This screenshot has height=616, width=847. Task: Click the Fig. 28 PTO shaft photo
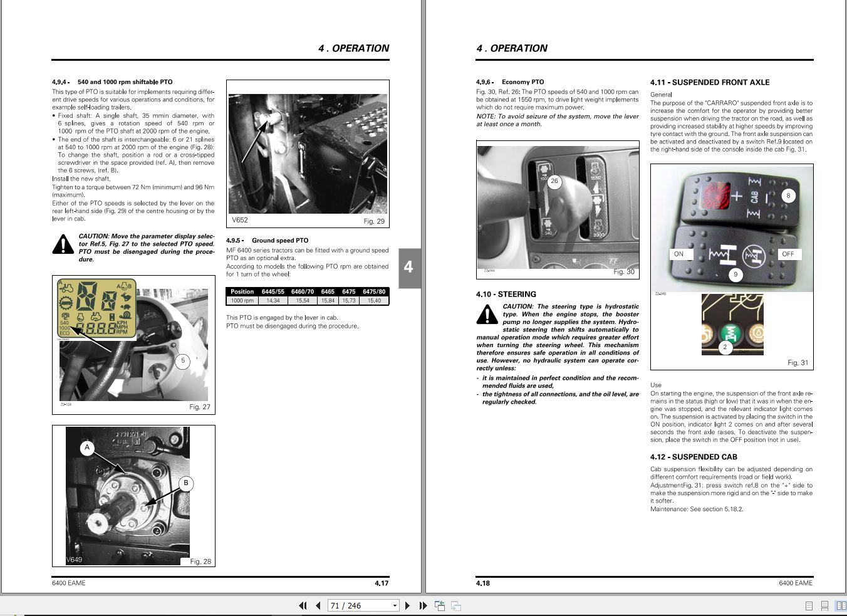pyautogui.click(x=128, y=496)
